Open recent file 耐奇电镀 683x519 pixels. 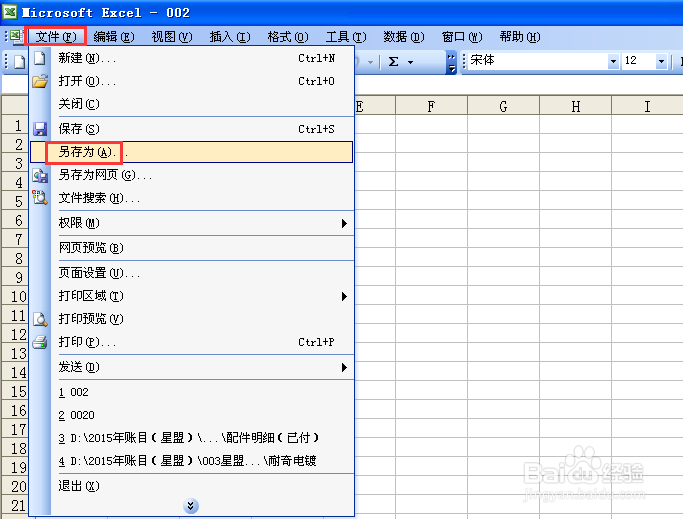(x=192, y=461)
